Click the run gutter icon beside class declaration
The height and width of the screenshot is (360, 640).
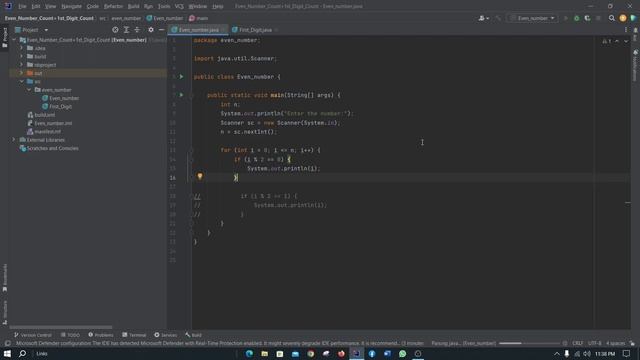pos(182,77)
